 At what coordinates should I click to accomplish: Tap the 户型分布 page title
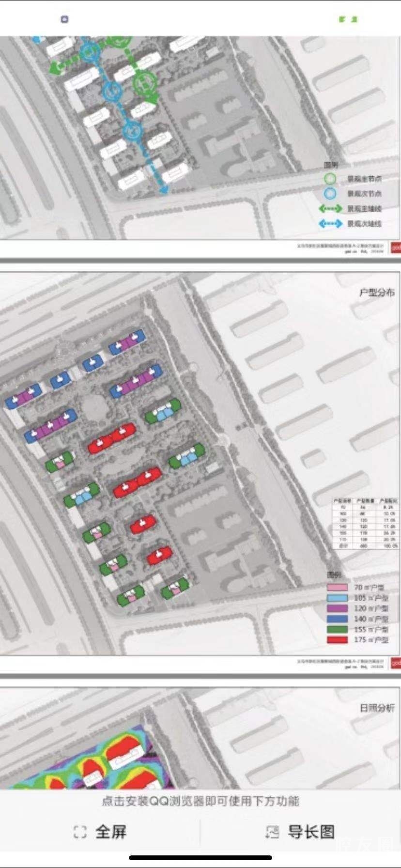click(x=376, y=292)
